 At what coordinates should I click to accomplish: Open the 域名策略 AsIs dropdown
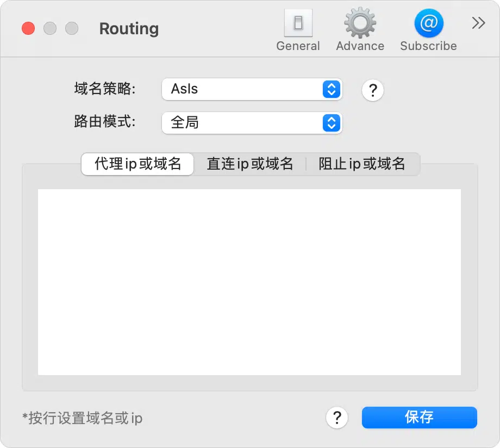point(252,89)
